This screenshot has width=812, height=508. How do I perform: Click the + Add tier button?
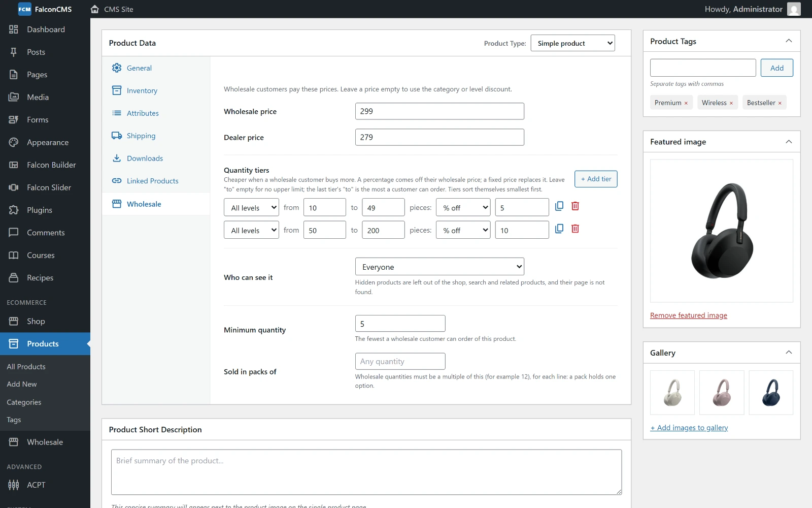coord(596,179)
